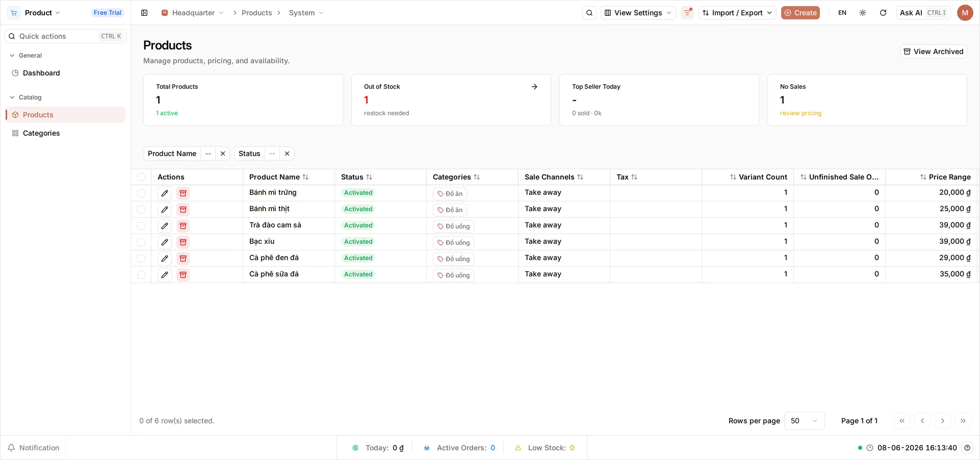The height and width of the screenshot is (460, 980).
Task: Select all rows checkbox in header
Action: 141,177
